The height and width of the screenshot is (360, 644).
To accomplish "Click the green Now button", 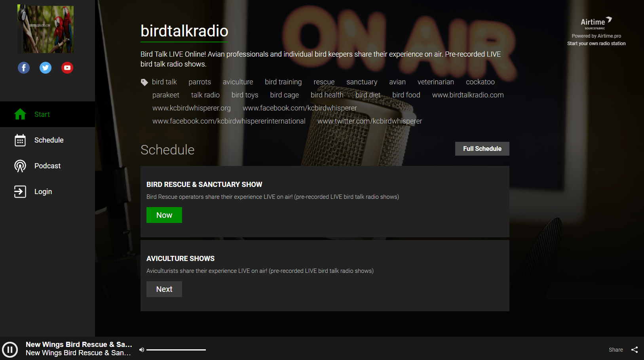I will coord(164,215).
